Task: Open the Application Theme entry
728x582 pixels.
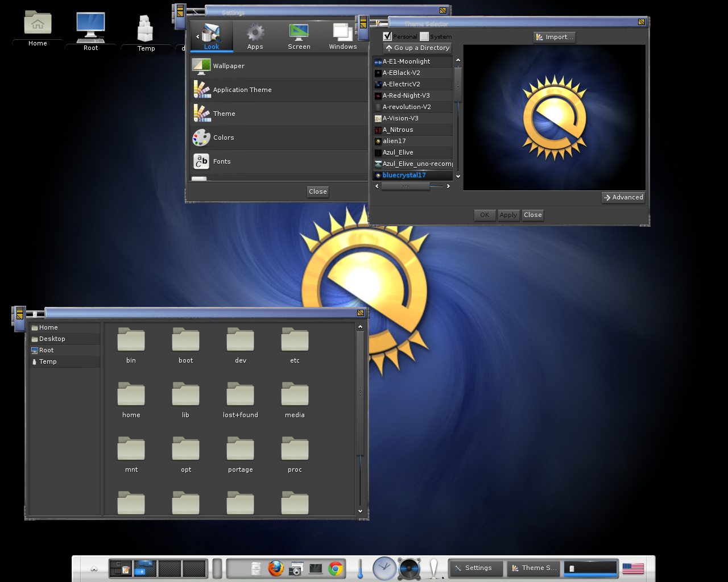Action: point(279,90)
